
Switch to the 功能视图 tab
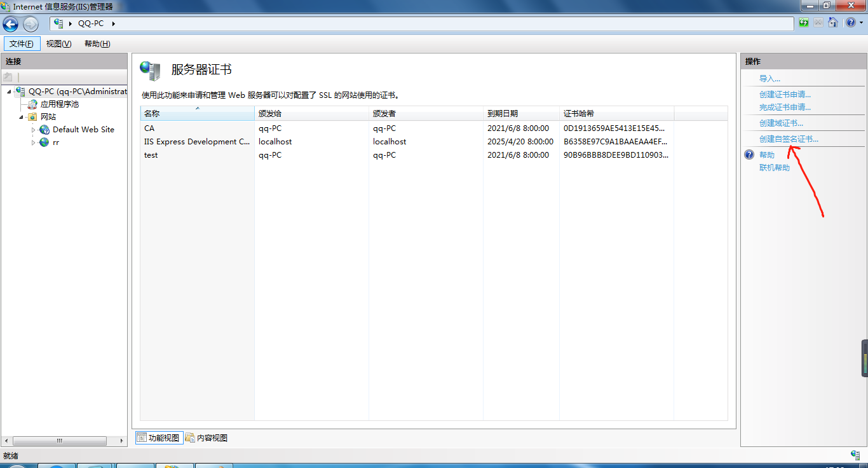pos(159,437)
